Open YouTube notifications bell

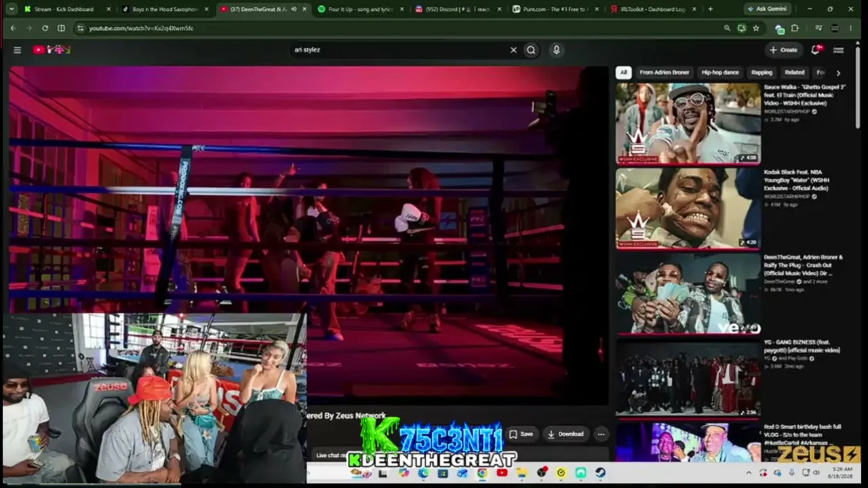point(816,49)
